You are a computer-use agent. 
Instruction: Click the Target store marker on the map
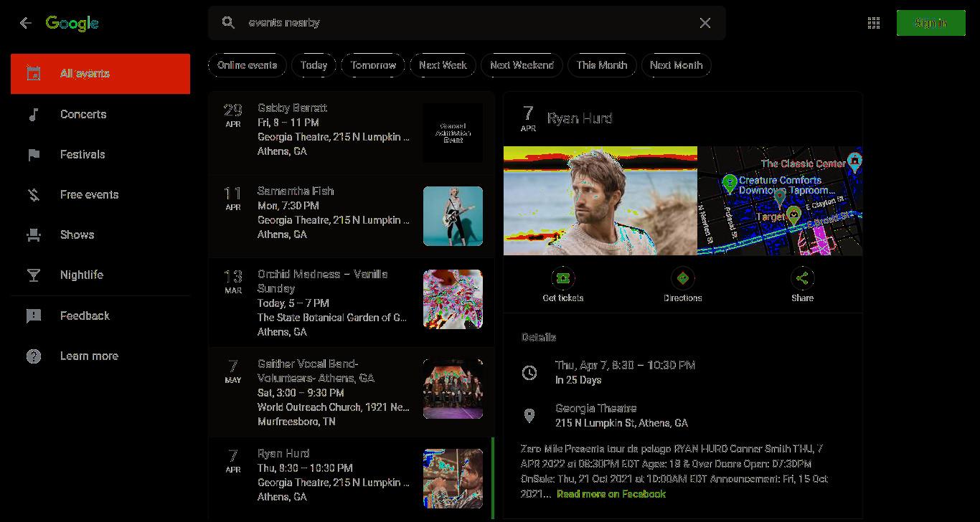pos(793,215)
